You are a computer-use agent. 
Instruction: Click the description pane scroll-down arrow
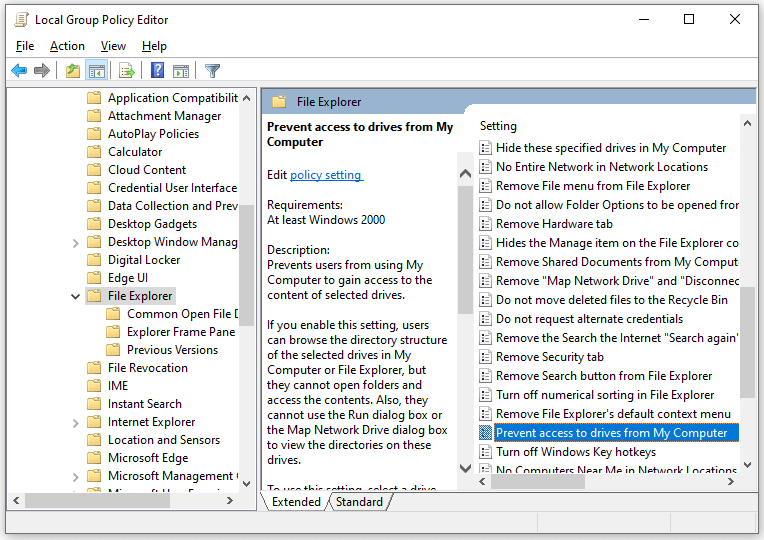pos(466,468)
